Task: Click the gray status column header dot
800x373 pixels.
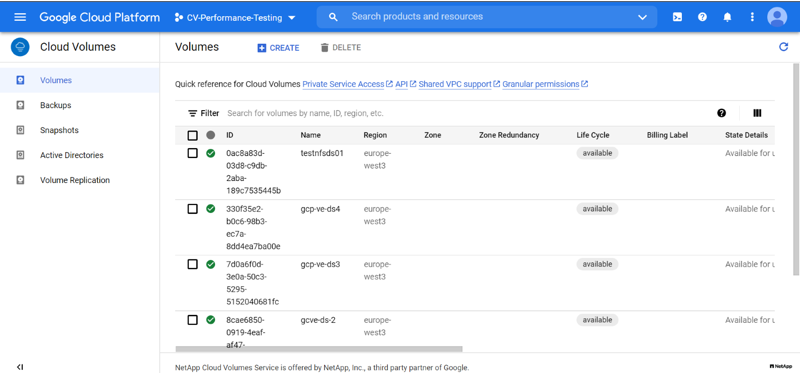Action: 210,135
